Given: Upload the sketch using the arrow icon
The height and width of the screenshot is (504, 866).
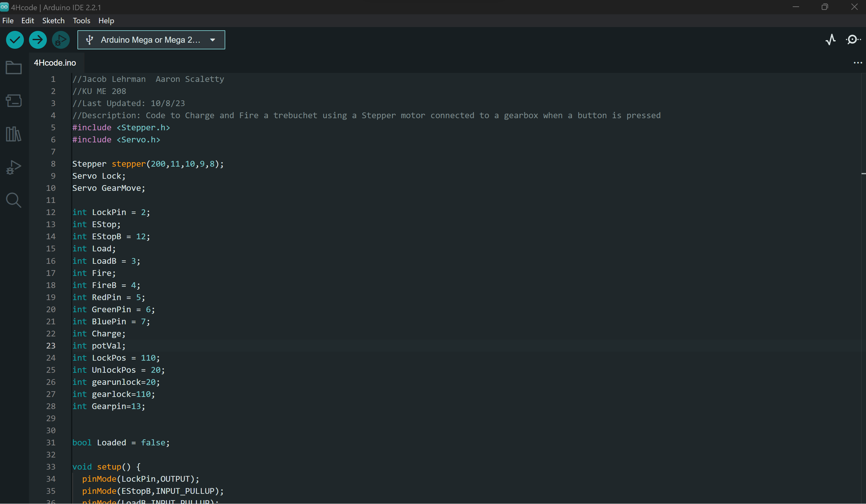Looking at the screenshot, I should click(x=38, y=40).
